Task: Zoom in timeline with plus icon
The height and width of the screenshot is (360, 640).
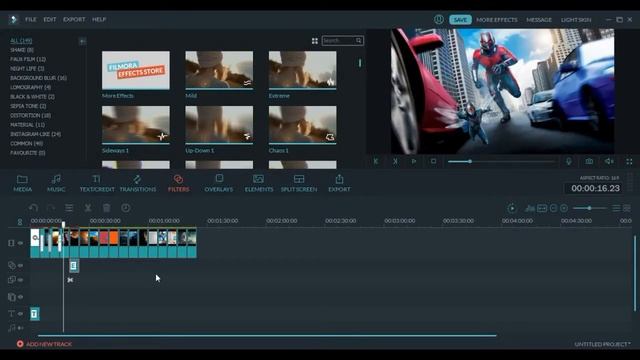Action: [x=564, y=209]
